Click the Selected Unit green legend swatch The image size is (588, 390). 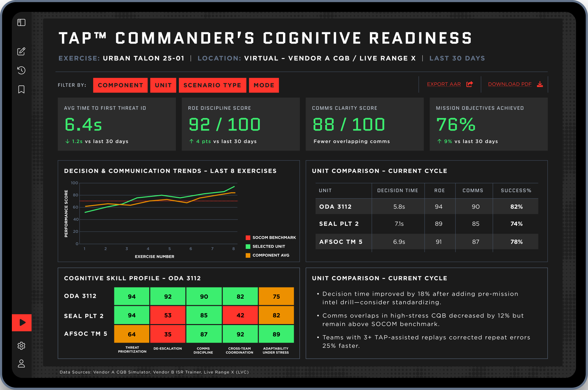point(248,246)
